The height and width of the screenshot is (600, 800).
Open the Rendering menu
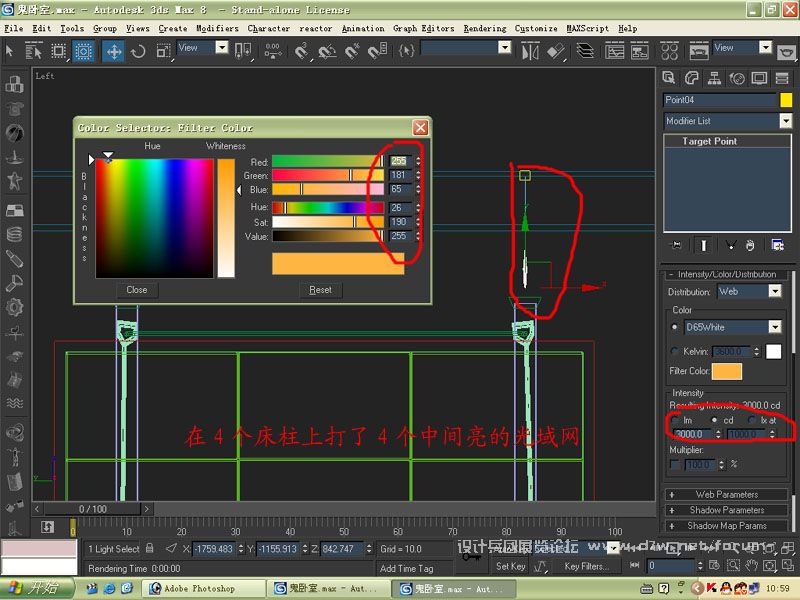pos(485,29)
